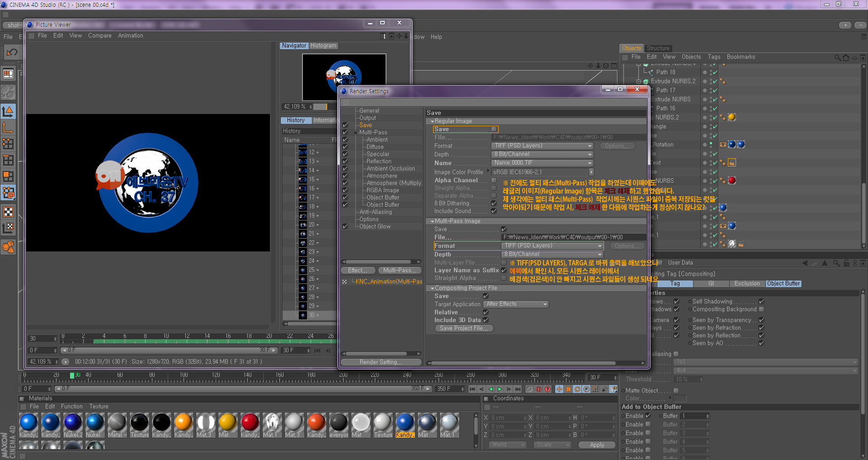Click the Multi-Pass... button
868x460 pixels.
399,270
